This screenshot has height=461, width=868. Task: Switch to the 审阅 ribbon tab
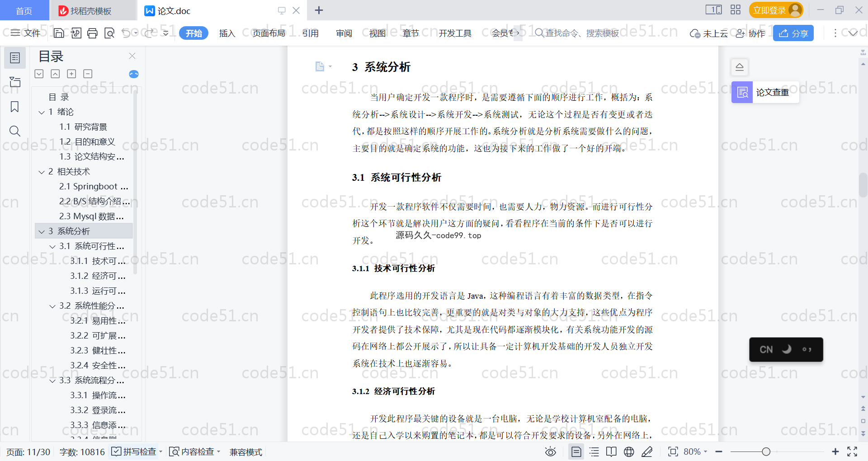click(344, 33)
